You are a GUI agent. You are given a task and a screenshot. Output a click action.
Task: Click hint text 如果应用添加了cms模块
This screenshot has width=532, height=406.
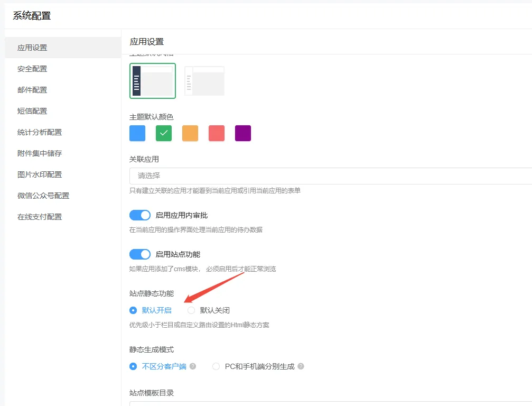[x=202, y=269]
